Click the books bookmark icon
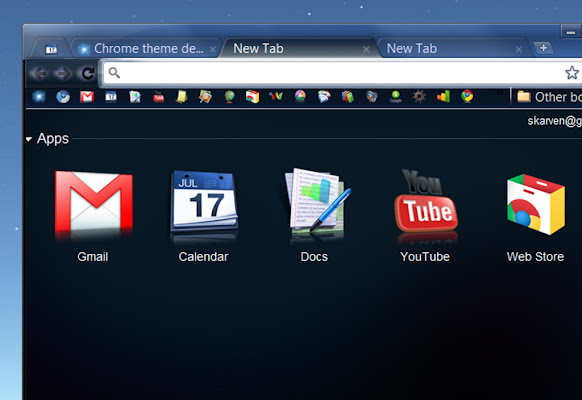 (x=348, y=97)
